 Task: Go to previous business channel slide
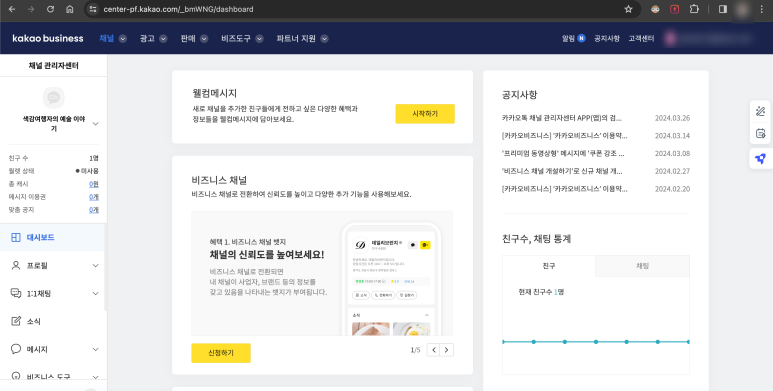click(434, 350)
